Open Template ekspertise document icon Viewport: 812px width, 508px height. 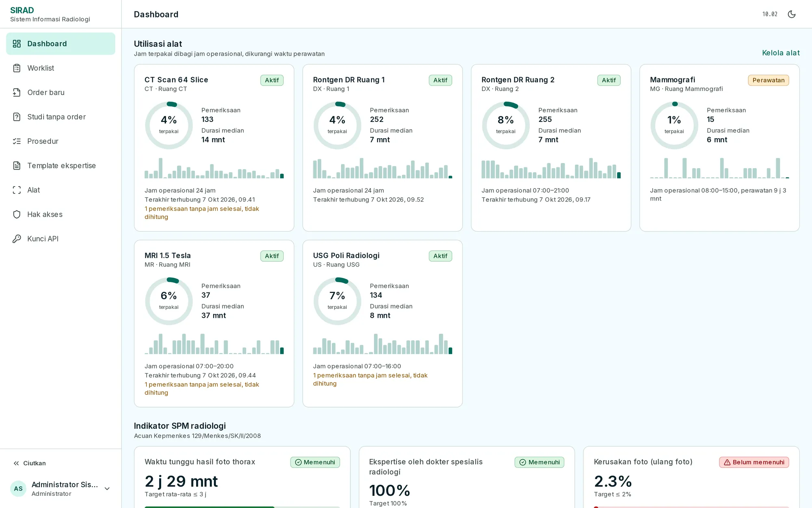[17, 165]
